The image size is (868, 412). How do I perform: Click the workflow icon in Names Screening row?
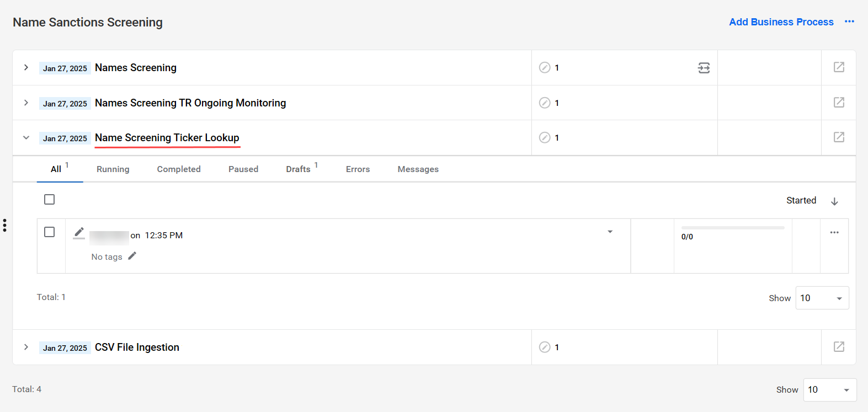pyautogui.click(x=704, y=68)
